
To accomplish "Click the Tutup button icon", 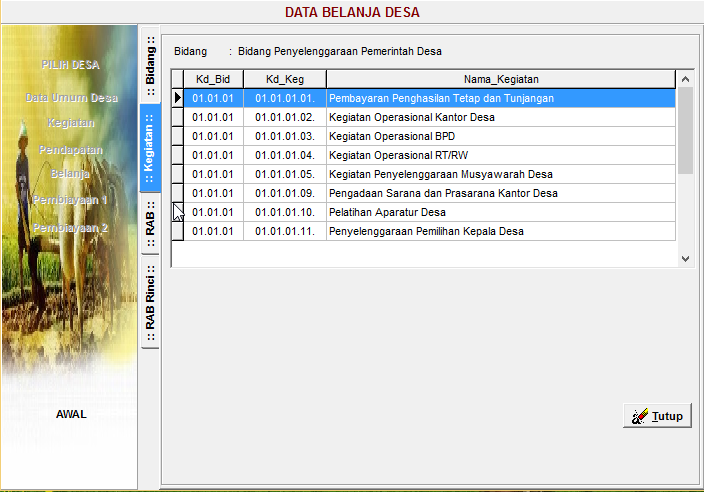I will point(639,417).
